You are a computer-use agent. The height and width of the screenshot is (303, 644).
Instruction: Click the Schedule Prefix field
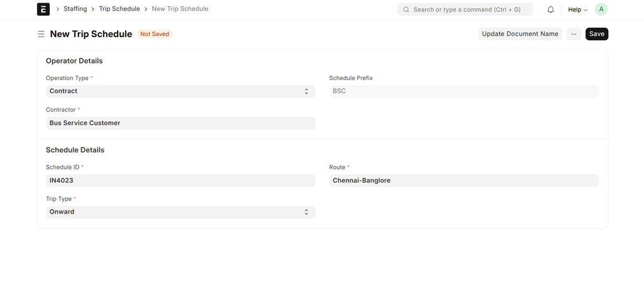(x=464, y=91)
